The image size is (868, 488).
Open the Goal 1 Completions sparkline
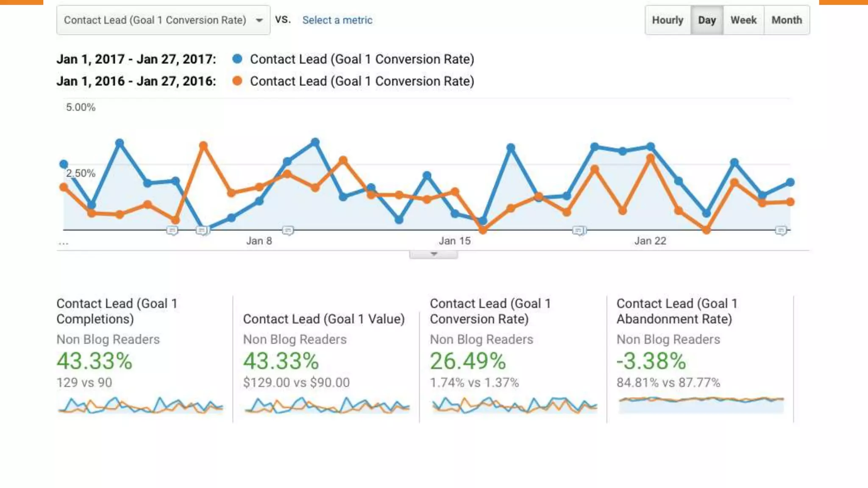click(x=140, y=405)
